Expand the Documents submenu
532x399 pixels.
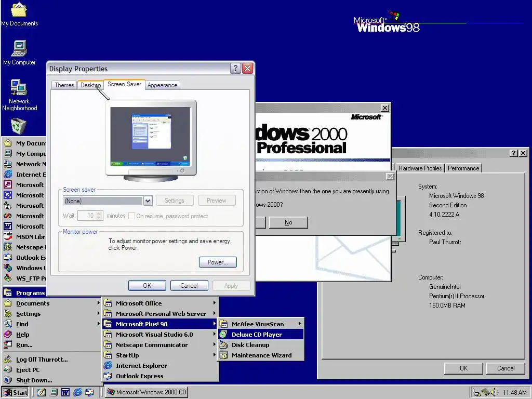[x=52, y=303]
